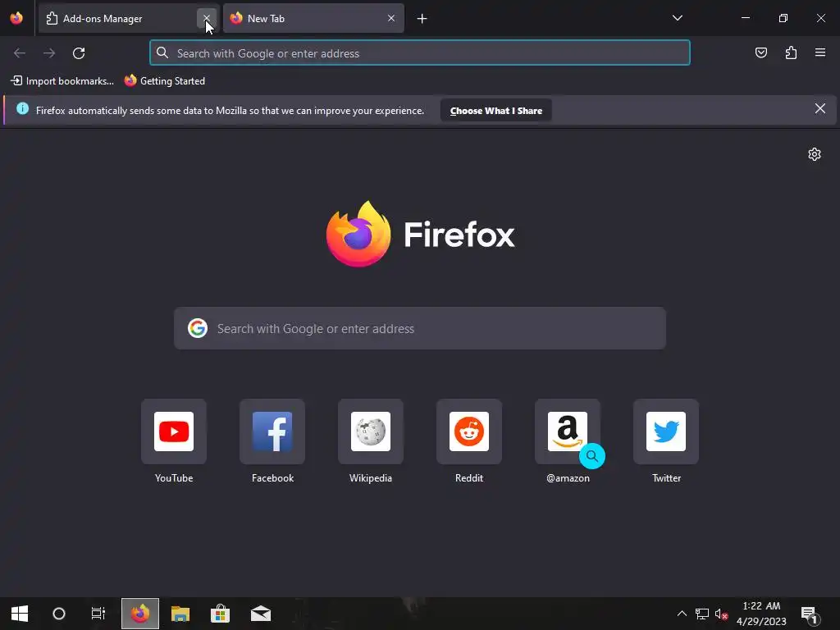Click the Firefox logo on the new tab page
Screen dimensions: 840x630
421,234
